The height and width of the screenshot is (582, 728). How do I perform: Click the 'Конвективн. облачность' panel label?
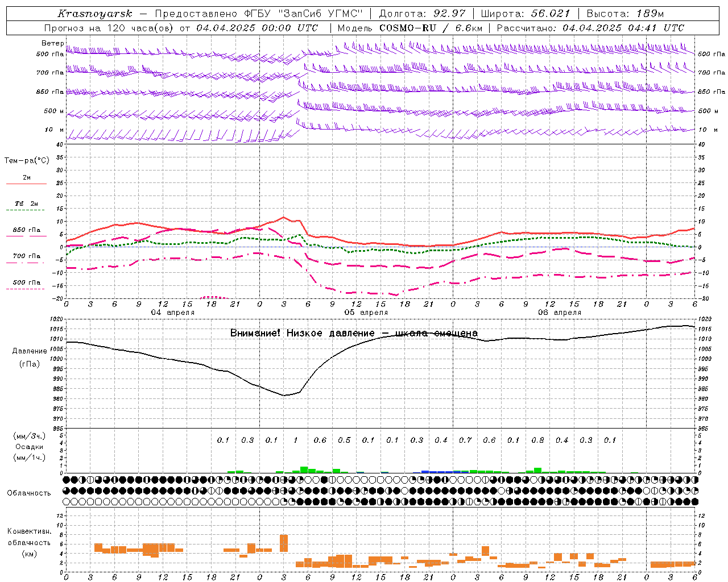29,537
